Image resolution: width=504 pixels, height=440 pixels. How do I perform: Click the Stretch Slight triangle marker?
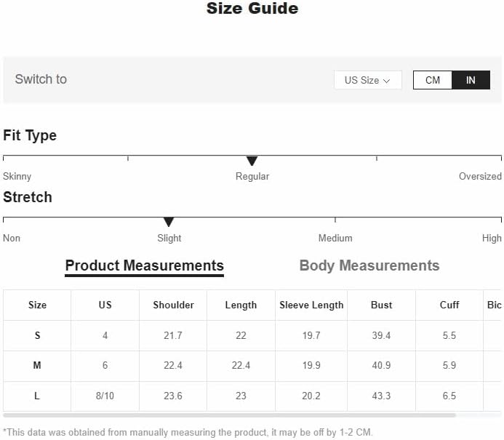coord(169,222)
